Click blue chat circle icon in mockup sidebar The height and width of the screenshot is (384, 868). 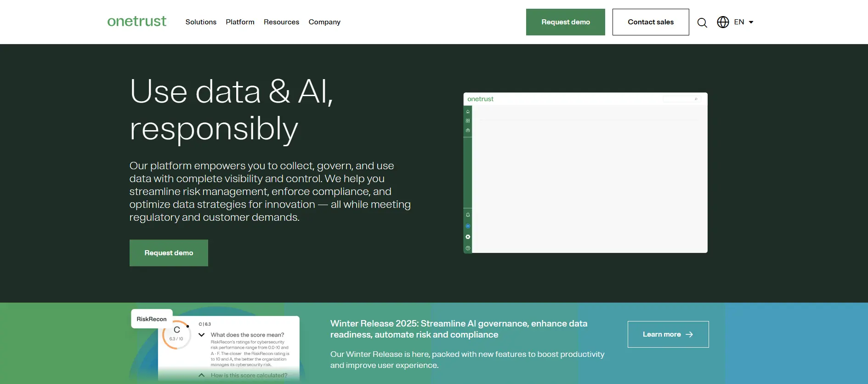[468, 226]
